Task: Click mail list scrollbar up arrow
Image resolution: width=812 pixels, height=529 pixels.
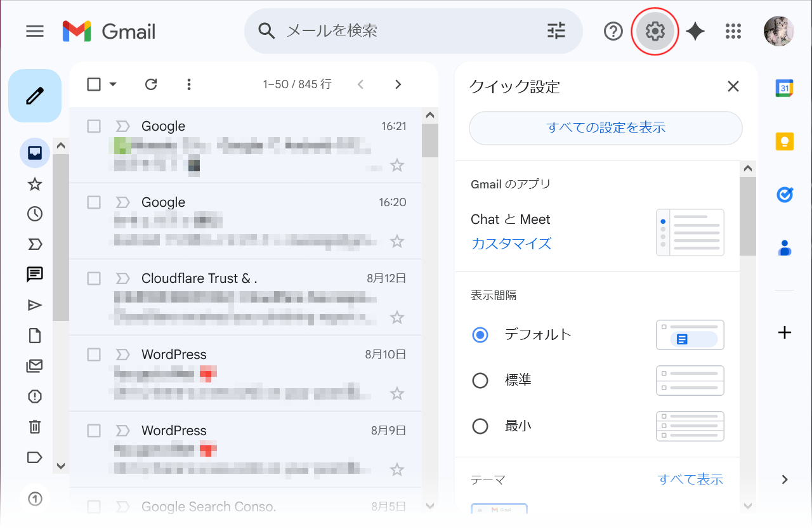Action: pyautogui.click(x=430, y=115)
